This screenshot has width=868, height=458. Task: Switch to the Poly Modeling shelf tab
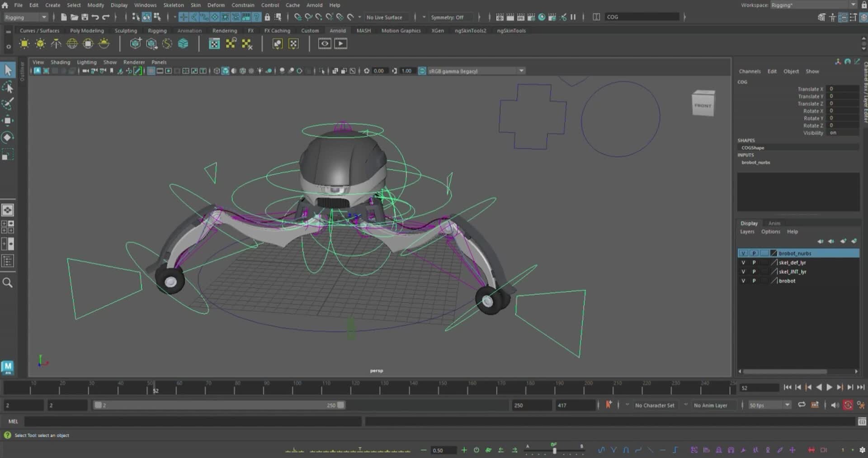click(86, 30)
